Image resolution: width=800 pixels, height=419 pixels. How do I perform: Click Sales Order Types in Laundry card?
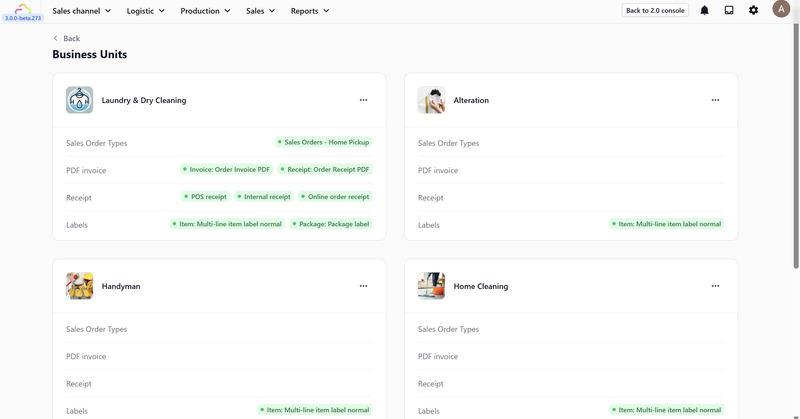(x=96, y=143)
